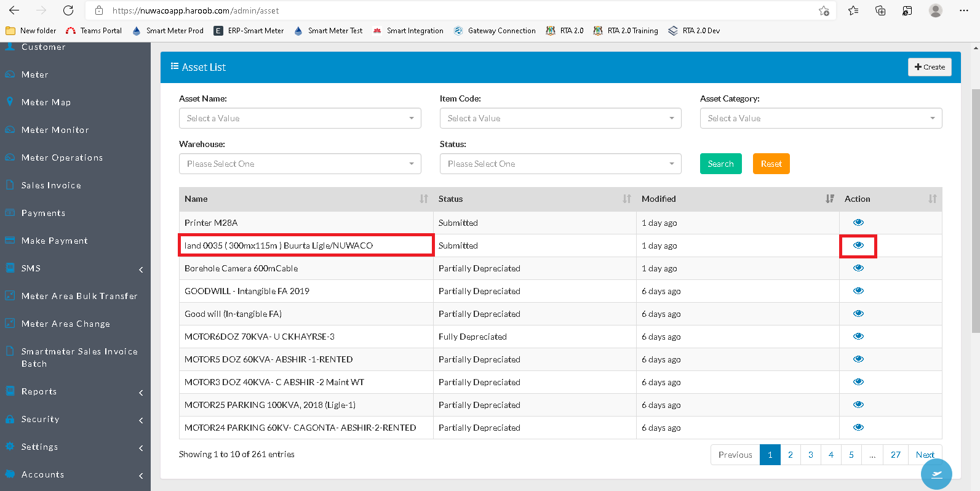Open Make Payment in the sidebar
The image size is (980, 491).
75,241
